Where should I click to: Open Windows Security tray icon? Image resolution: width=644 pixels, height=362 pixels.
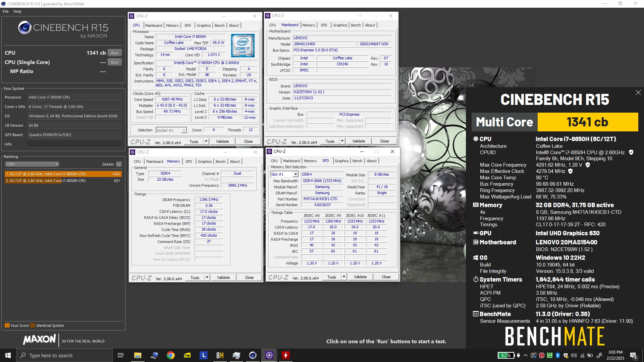pyautogui.click(x=566, y=355)
